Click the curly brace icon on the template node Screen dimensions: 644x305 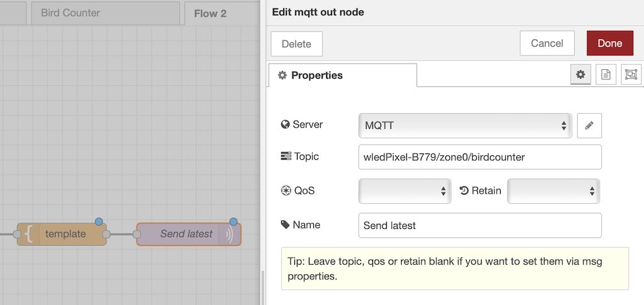point(28,235)
